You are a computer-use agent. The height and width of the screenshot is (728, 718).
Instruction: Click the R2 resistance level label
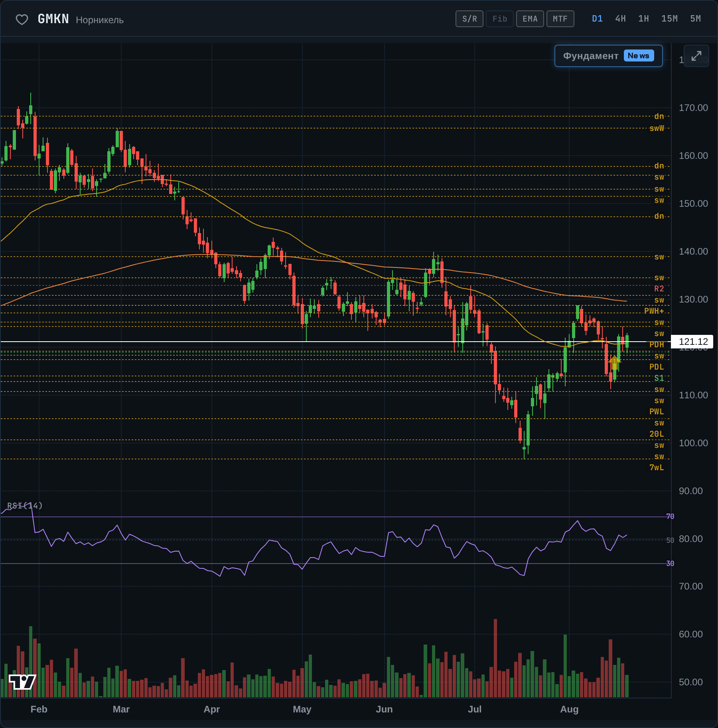(659, 289)
